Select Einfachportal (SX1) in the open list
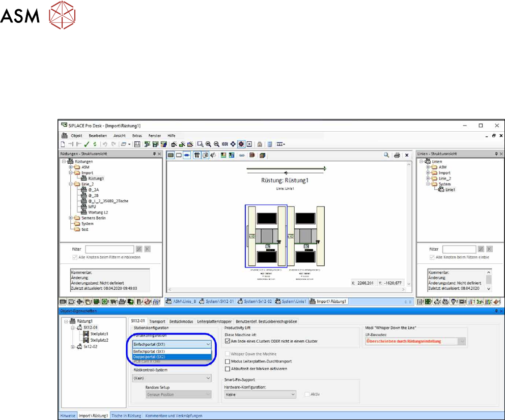 pos(172,351)
